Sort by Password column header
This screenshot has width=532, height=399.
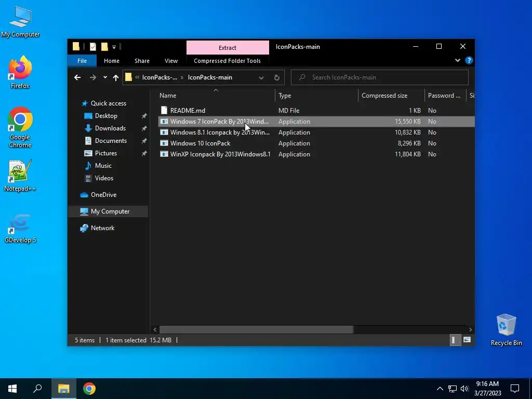pyautogui.click(x=445, y=96)
